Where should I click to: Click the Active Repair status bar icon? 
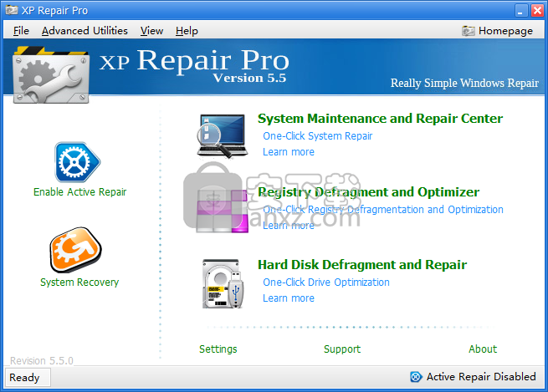(416, 377)
